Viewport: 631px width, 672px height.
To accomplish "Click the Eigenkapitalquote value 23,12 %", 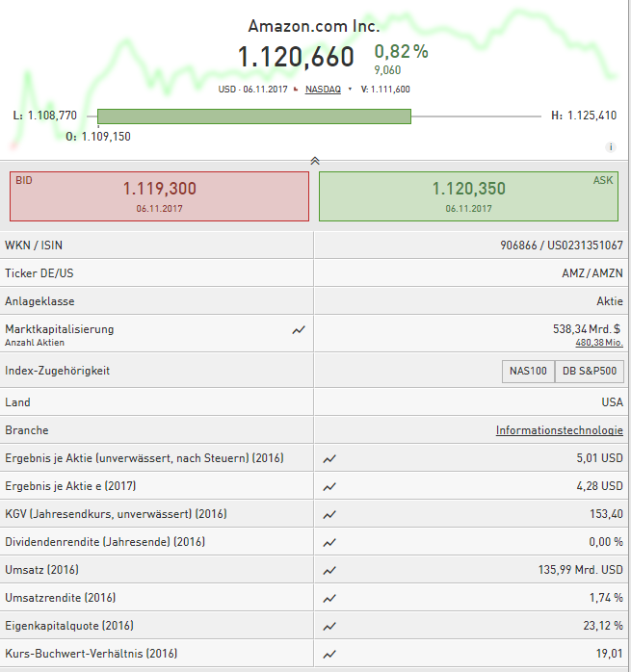I will [x=603, y=626].
